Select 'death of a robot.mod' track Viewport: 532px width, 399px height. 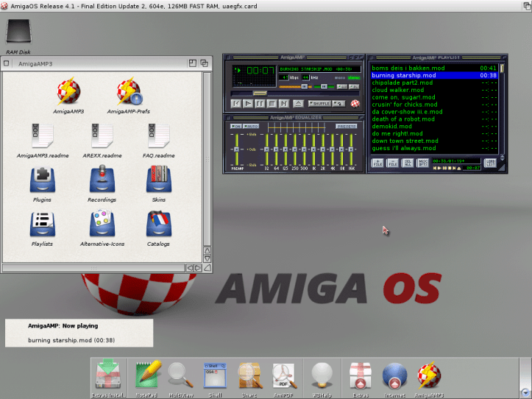tap(402, 119)
